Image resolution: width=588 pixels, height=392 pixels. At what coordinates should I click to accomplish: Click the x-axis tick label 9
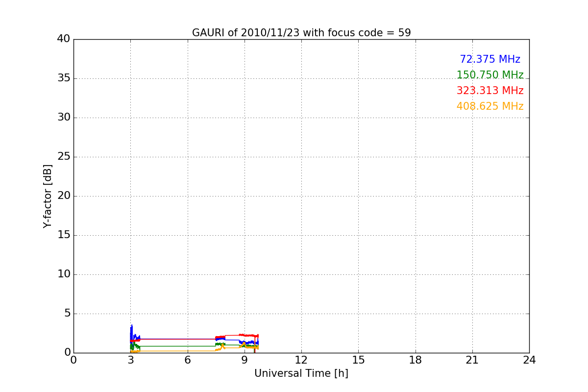tap(245, 360)
